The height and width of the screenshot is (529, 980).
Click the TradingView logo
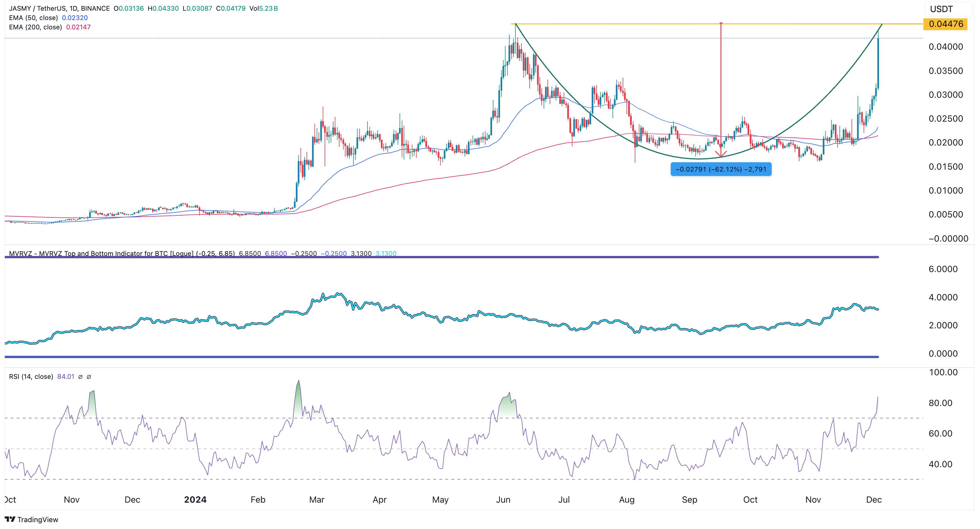pyautogui.click(x=32, y=519)
